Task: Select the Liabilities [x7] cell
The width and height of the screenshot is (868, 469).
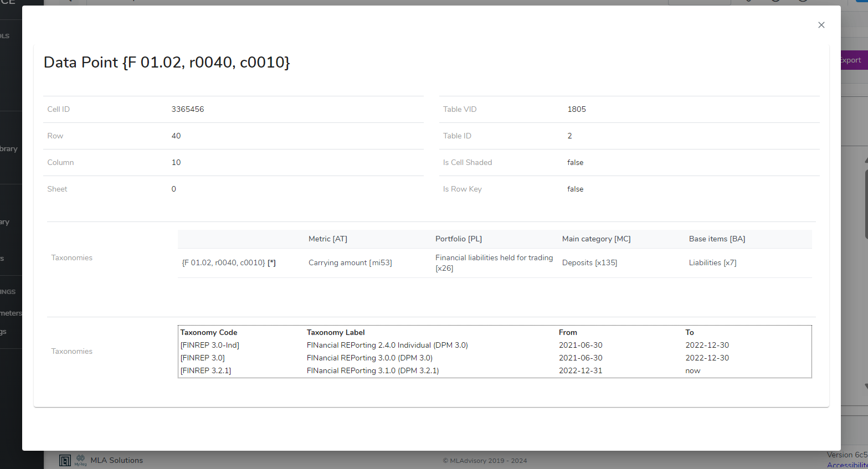Action: pyautogui.click(x=712, y=262)
